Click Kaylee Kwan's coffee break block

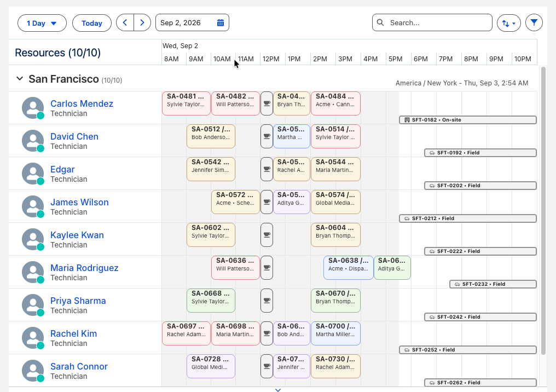click(x=267, y=235)
